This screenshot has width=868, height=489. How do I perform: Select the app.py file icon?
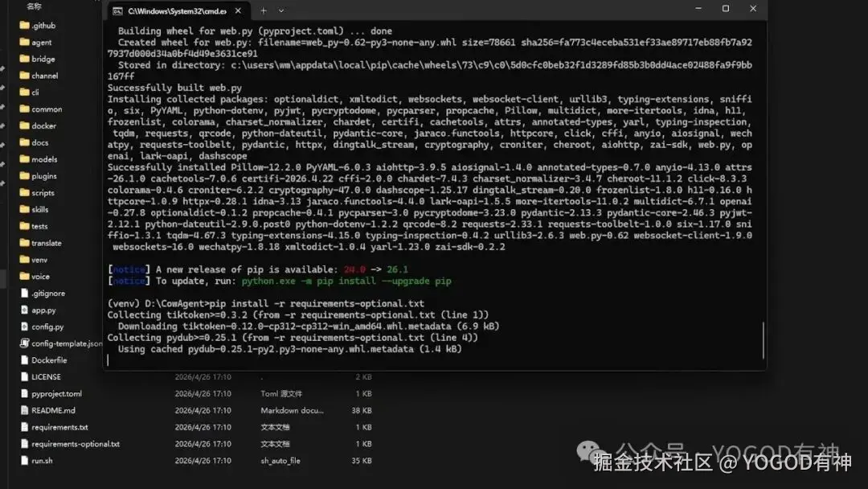coord(24,310)
